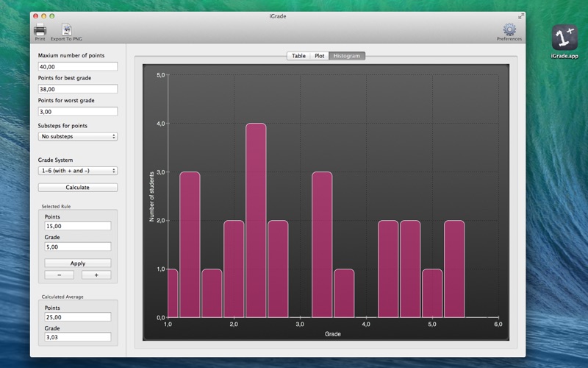
Task: Click the Export To PNG icon
Action: (67, 30)
